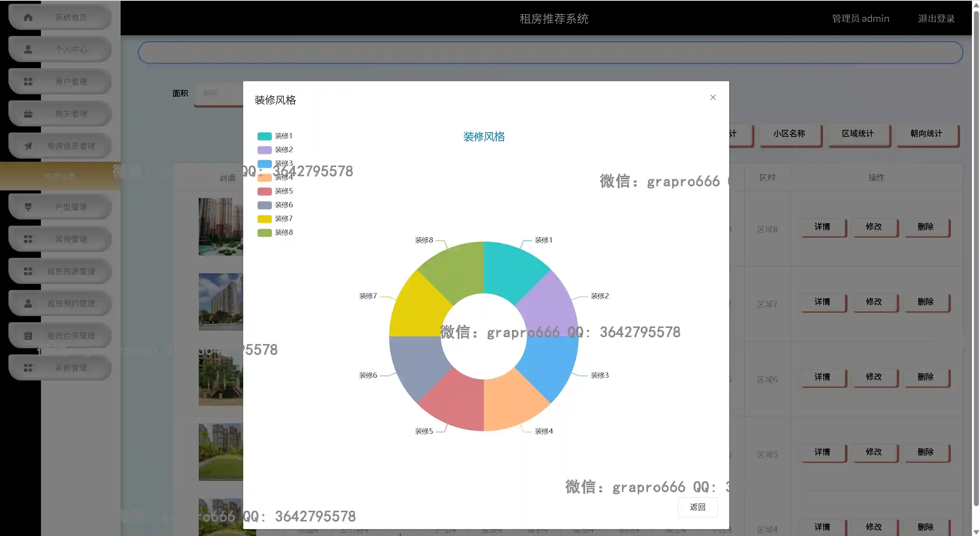Click the clipboard icon beside 租房合同管理
The image size is (980, 536).
click(x=28, y=336)
